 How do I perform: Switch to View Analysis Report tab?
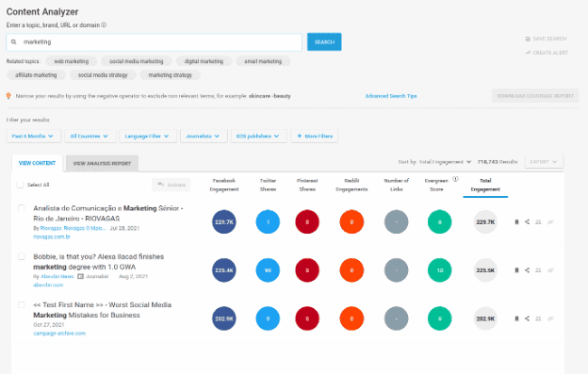[102, 164]
